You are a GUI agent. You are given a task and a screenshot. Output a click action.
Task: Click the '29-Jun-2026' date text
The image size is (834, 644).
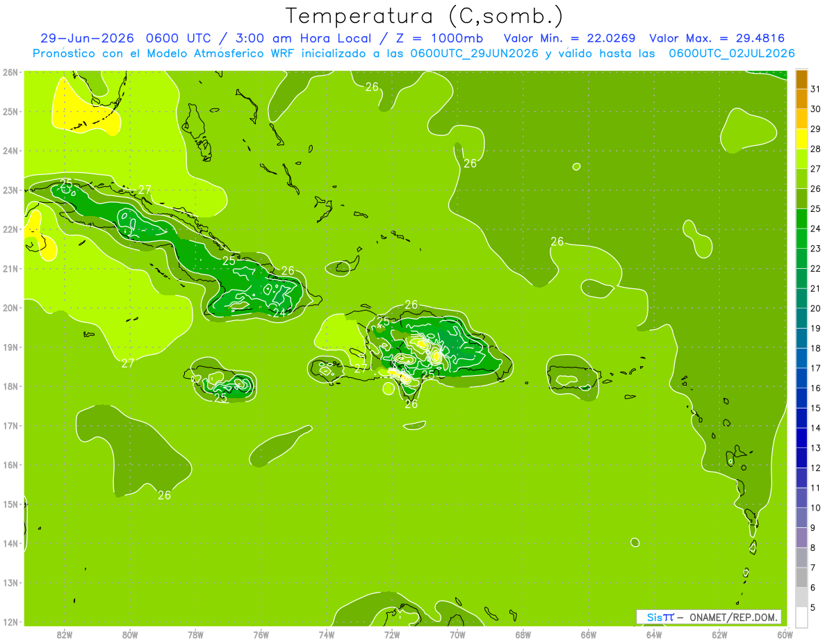coord(88,38)
